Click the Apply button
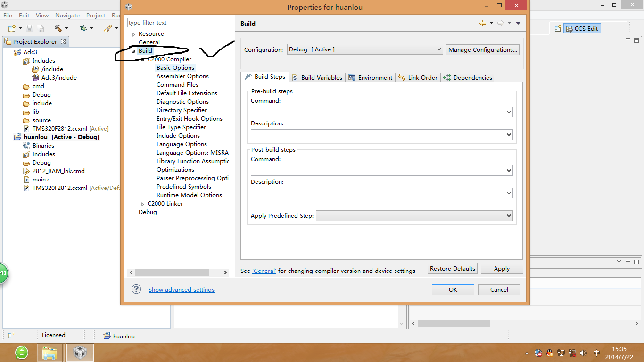 (x=502, y=268)
